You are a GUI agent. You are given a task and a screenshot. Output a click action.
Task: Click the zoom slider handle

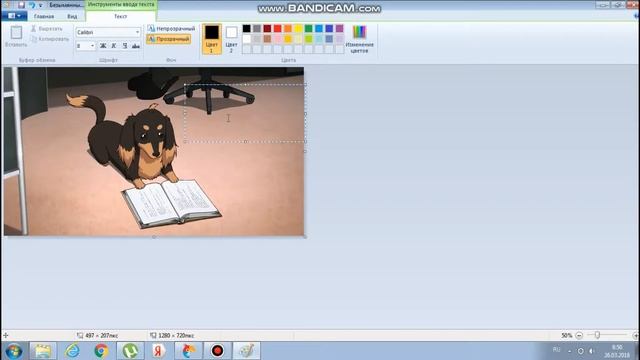(x=597, y=335)
